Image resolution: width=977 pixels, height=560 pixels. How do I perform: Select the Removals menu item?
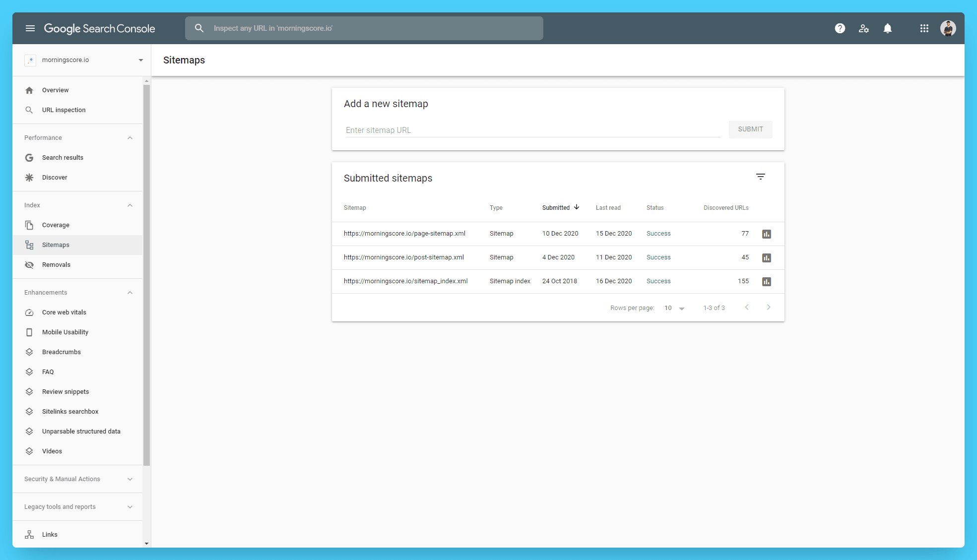77,265
